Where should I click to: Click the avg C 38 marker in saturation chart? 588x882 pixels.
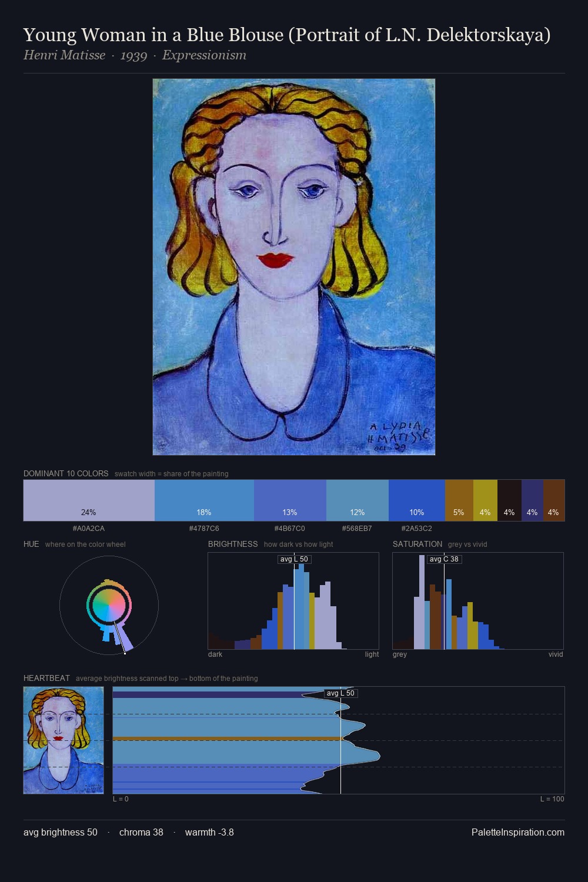(444, 559)
